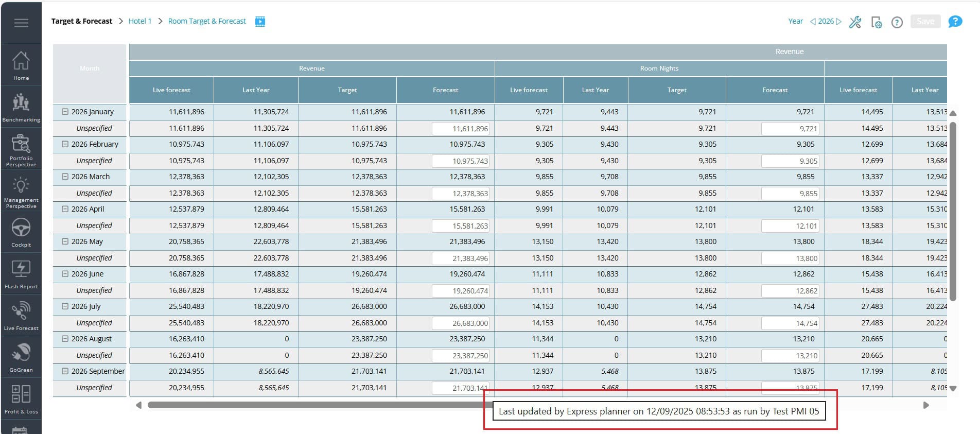Click the Save button
The image size is (980, 434).
coord(925,22)
